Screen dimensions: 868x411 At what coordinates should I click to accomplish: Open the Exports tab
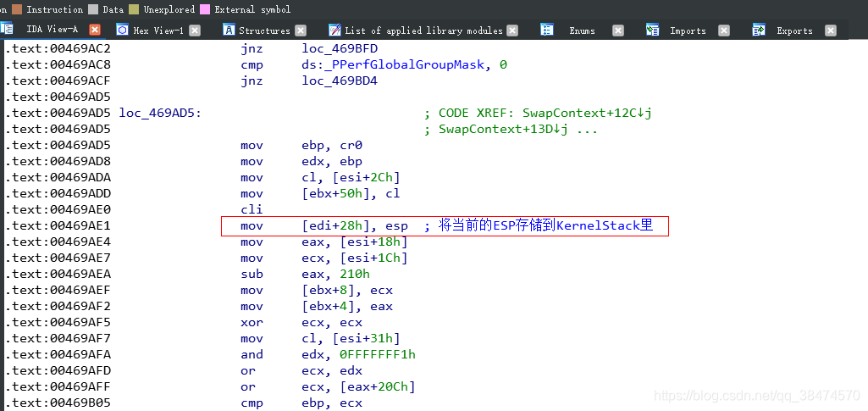coord(795,31)
